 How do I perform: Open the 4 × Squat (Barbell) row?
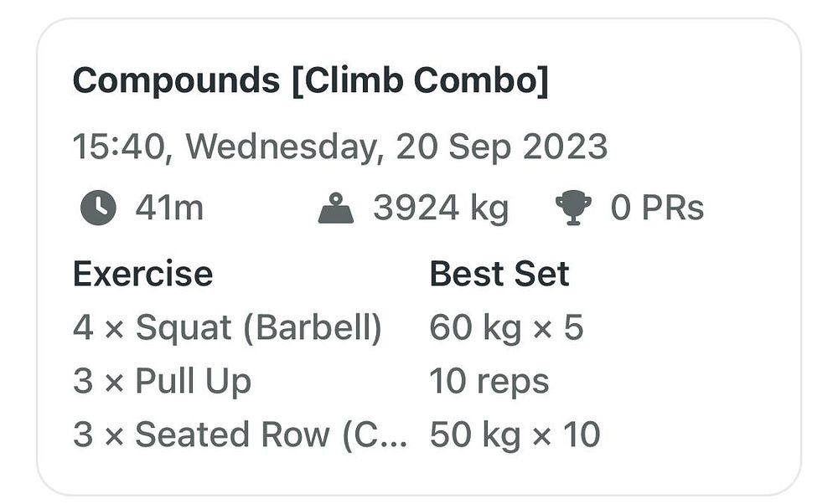coord(227,327)
